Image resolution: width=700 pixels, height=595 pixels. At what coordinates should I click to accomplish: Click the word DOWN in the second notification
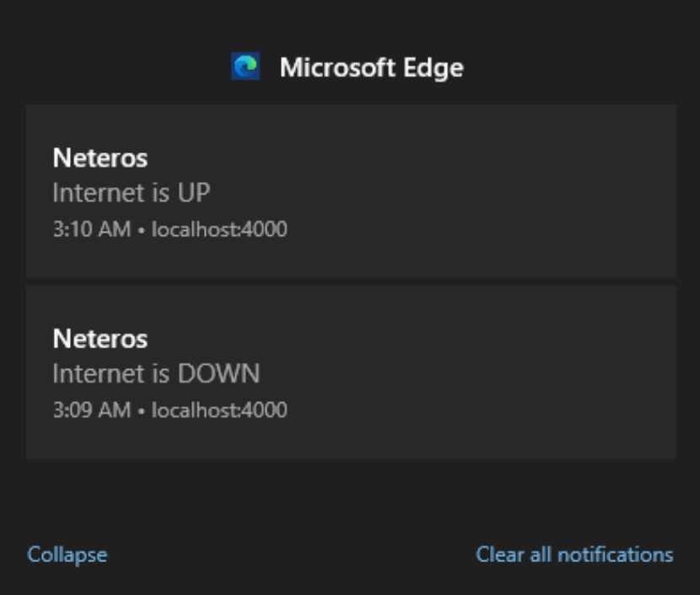click(x=218, y=373)
